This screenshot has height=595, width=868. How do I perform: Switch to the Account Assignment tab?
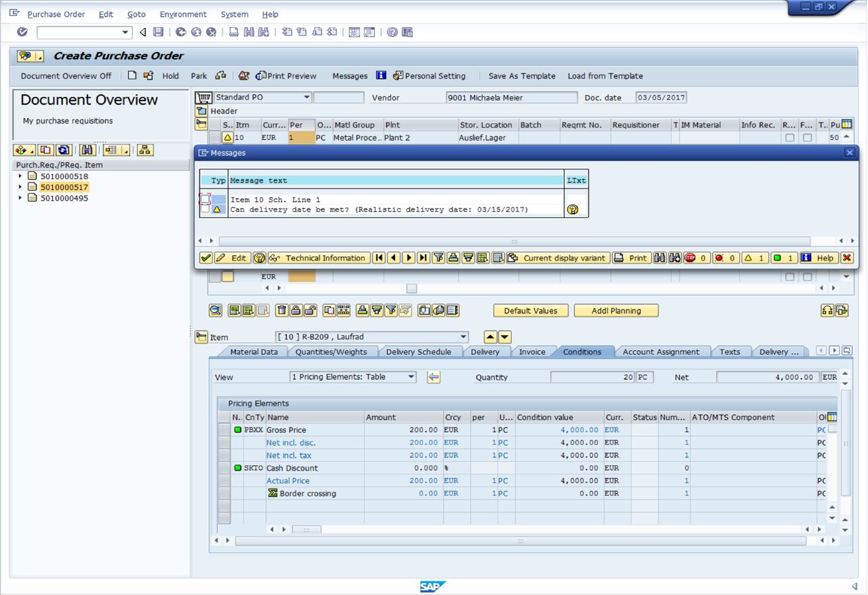click(x=660, y=351)
